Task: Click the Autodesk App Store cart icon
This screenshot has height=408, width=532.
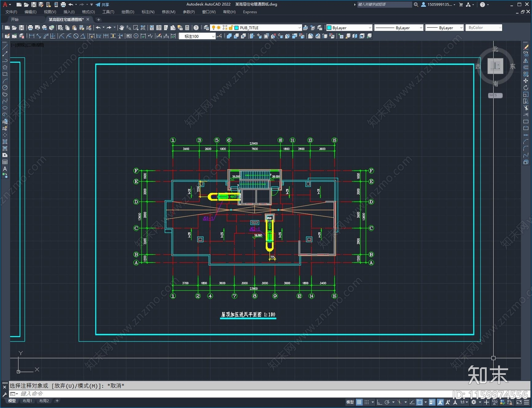Action: pyautogui.click(x=461, y=5)
